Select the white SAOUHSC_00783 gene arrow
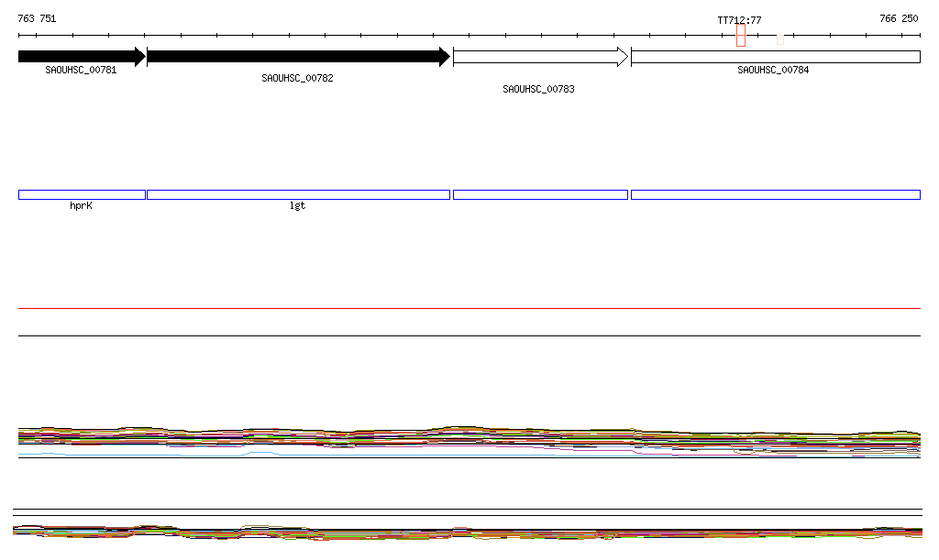This screenshot has width=939, height=560. tap(539, 57)
